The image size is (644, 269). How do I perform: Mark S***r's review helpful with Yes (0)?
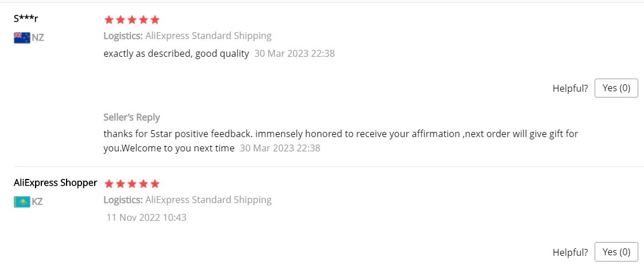pyautogui.click(x=616, y=88)
